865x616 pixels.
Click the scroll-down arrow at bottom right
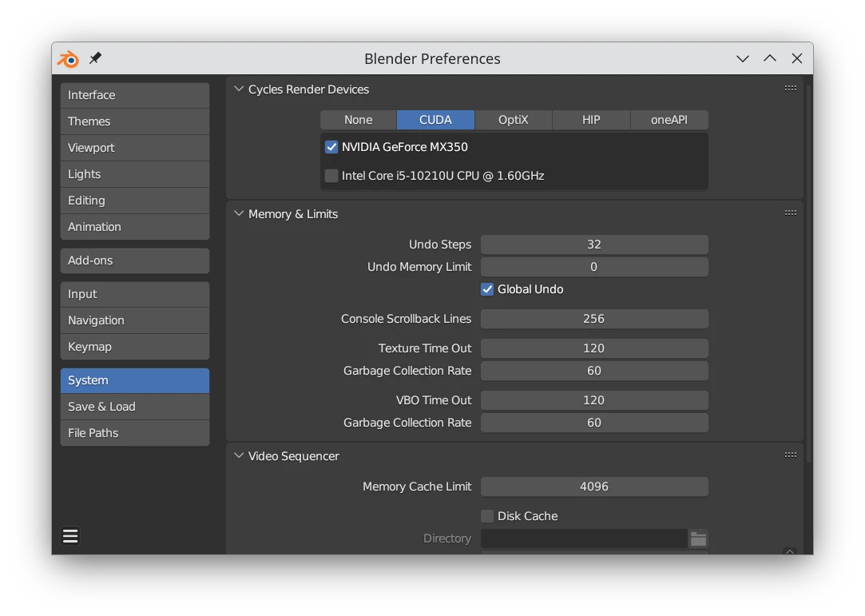[x=790, y=551]
